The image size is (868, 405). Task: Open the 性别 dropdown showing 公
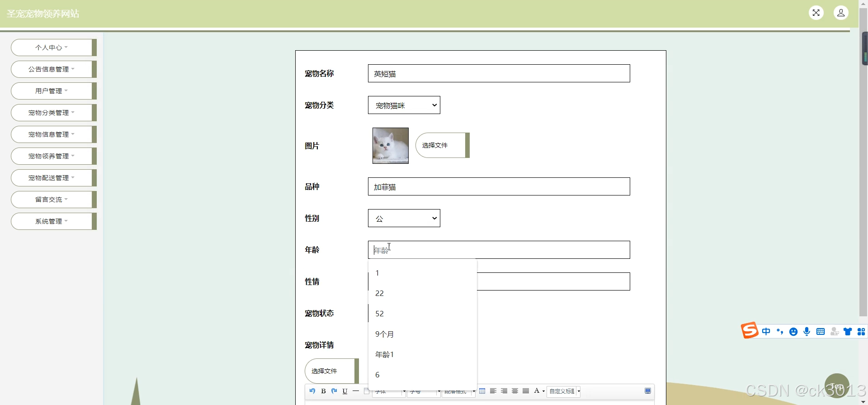[404, 218]
